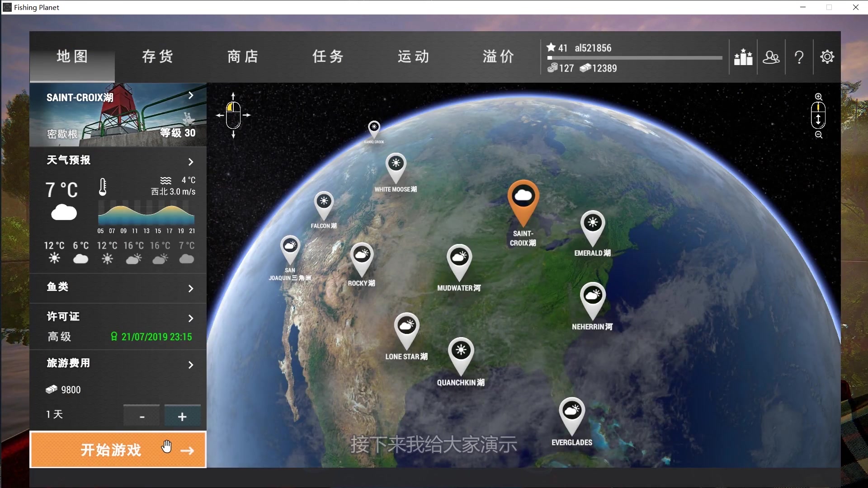Click the hourly temperature chart
This screenshot has width=868, height=488.
(x=146, y=213)
